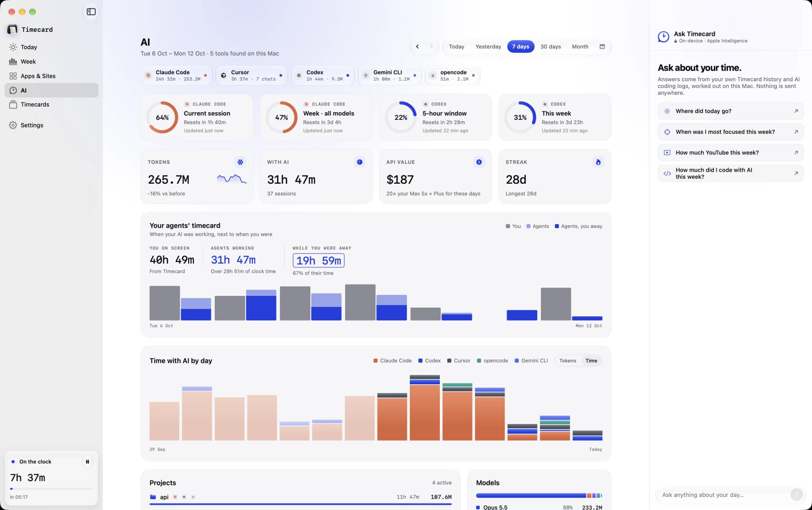Ask 'How much YouTube this week?'
Viewport: 812px width, 510px height.
tap(730, 152)
